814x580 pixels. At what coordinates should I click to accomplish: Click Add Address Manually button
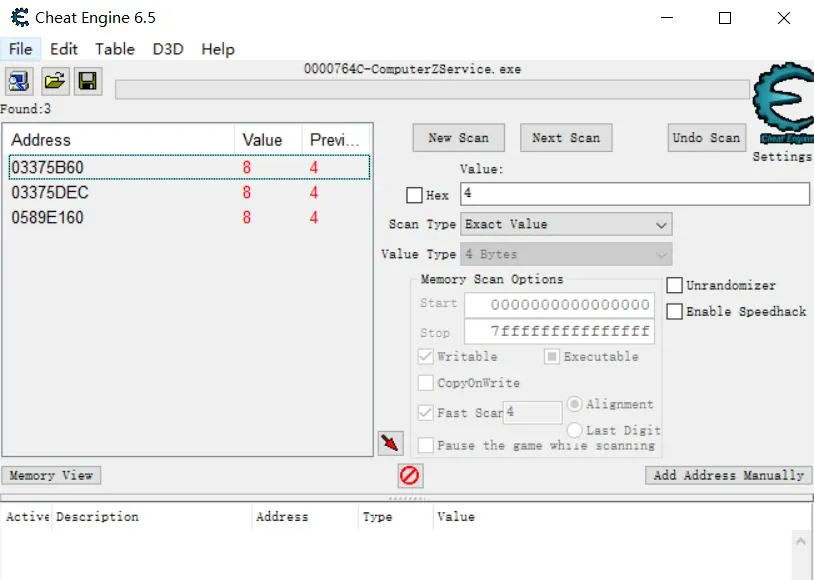[x=729, y=475]
